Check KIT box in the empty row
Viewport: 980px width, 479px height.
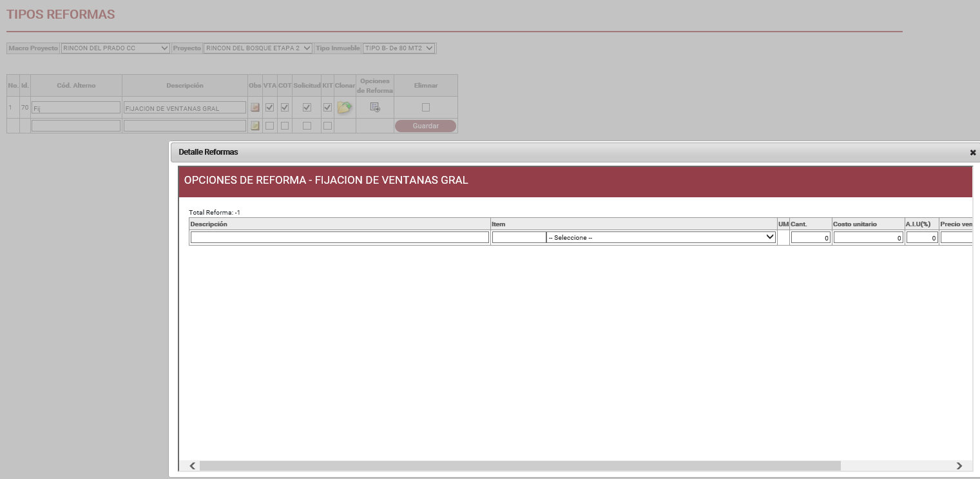point(327,126)
